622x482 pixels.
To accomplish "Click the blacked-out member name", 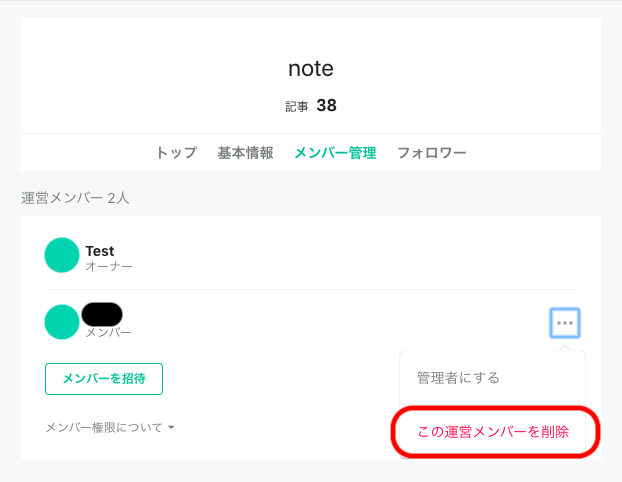I will coord(102,314).
